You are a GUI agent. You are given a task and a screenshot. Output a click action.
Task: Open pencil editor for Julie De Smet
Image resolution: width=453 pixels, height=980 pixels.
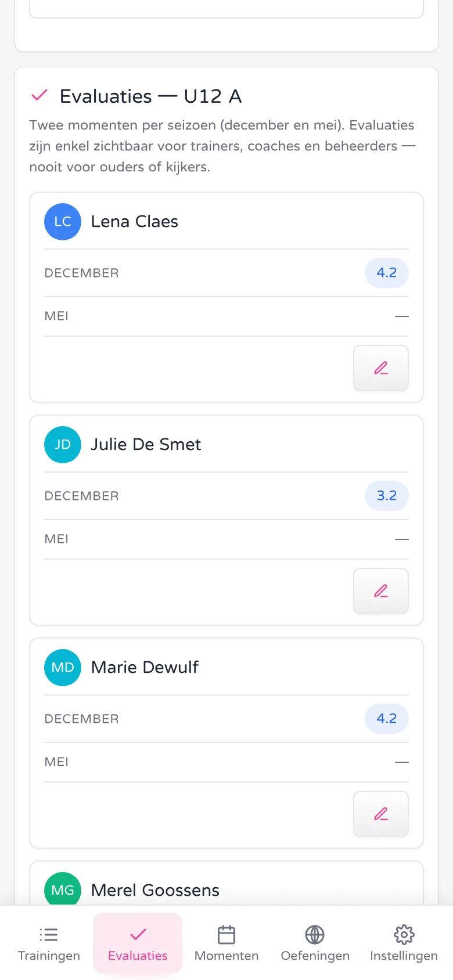coord(381,591)
